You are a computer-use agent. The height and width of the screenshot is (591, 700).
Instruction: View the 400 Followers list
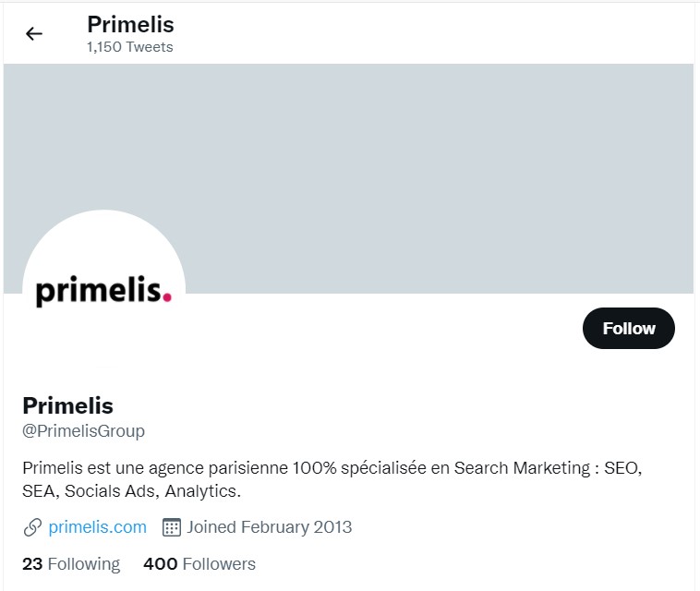199,564
